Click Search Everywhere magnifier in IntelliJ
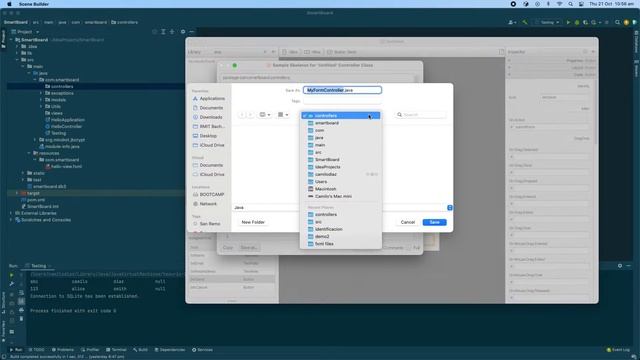 [617, 22]
